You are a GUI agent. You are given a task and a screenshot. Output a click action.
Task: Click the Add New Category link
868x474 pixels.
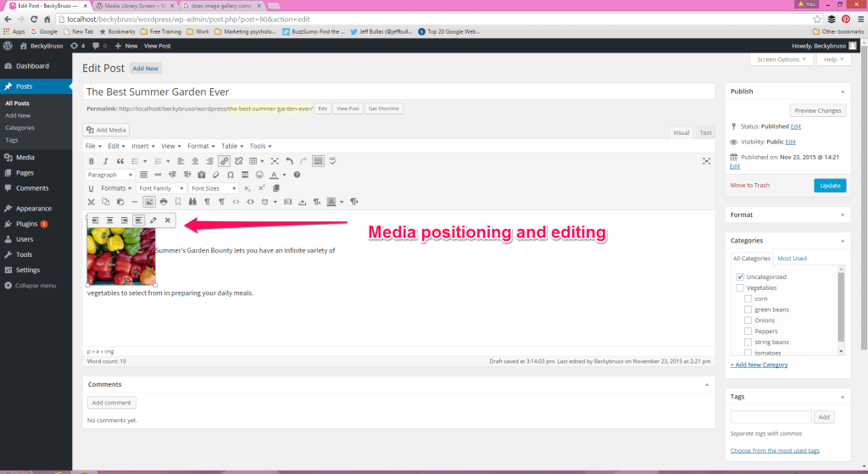[x=759, y=365]
